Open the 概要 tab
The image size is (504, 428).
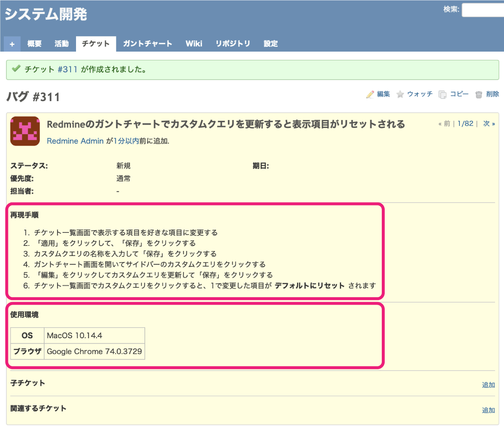click(34, 44)
